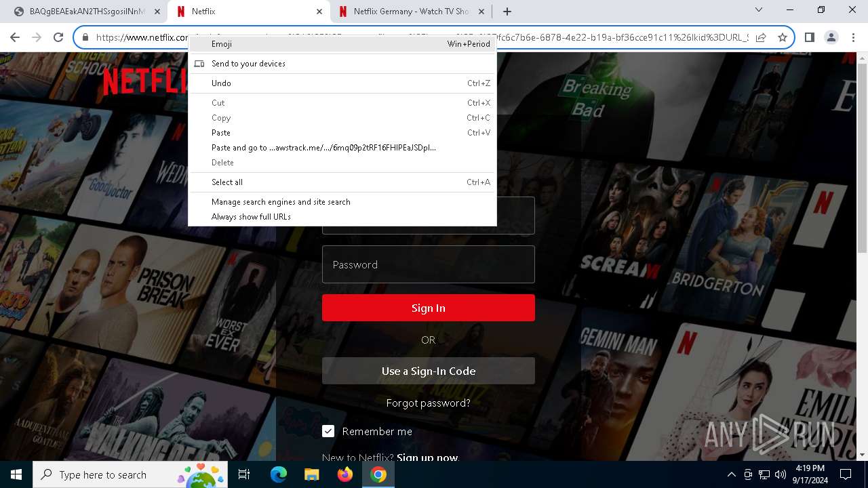Viewport: 868px width, 488px height.
Task: Select Send to your devices
Action: click(x=342, y=64)
